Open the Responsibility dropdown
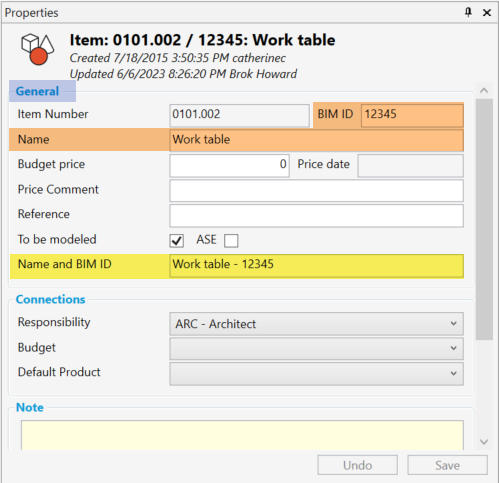 (x=316, y=324)
